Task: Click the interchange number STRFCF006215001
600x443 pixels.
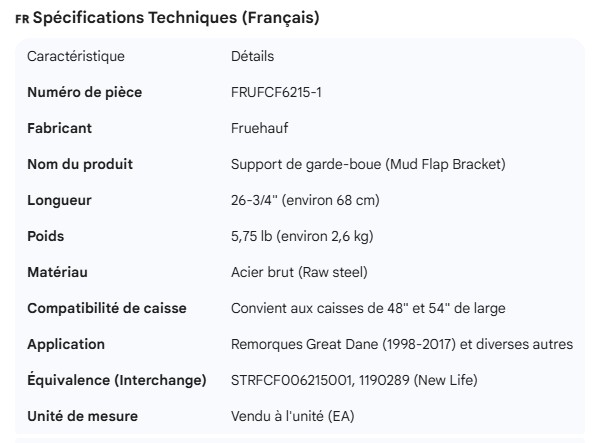Action: (290, 380)
